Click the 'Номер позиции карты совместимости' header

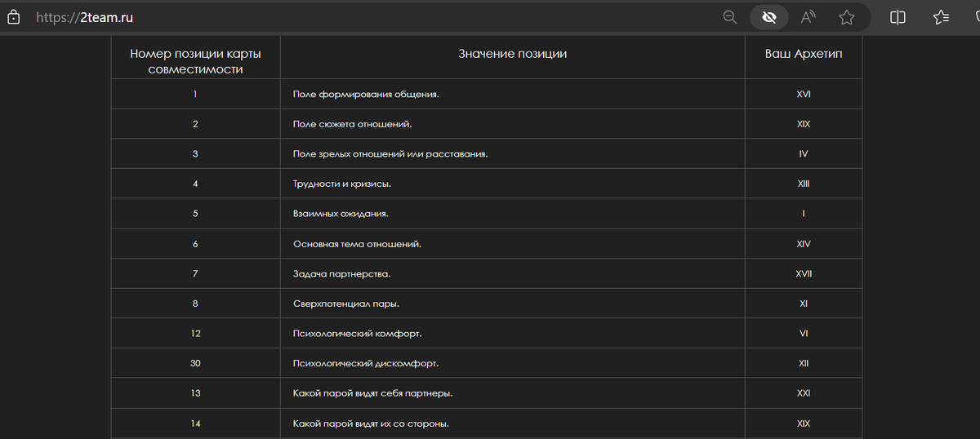(196, 61)
